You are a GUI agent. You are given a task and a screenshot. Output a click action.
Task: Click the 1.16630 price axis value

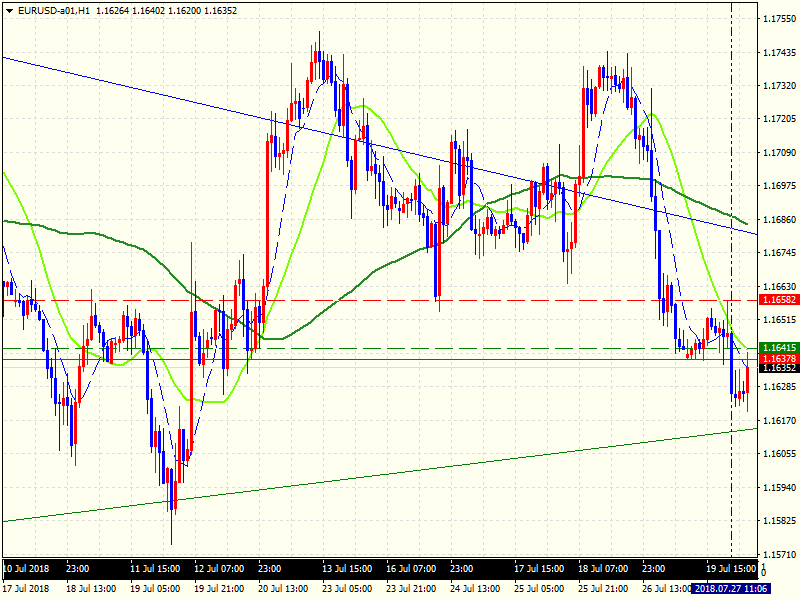779,286
